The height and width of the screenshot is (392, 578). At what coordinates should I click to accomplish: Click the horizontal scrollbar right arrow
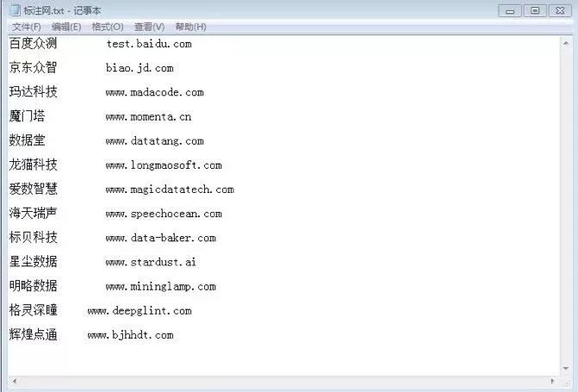552,381
